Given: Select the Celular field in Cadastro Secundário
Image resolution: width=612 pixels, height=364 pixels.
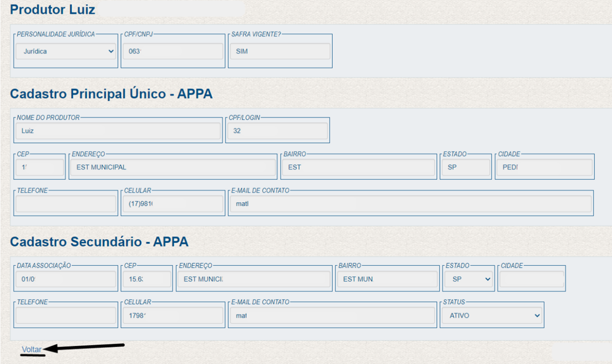Looking at the screenshot, I should coord(172,315).
